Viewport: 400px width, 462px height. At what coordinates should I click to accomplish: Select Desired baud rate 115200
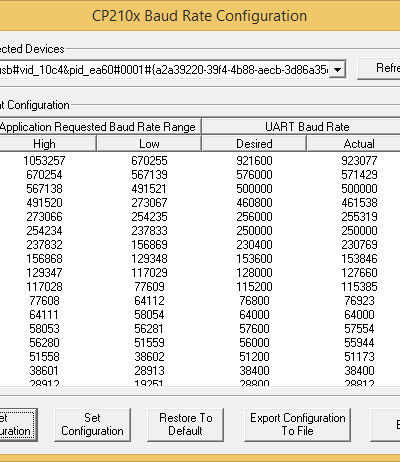coord(254,287)
